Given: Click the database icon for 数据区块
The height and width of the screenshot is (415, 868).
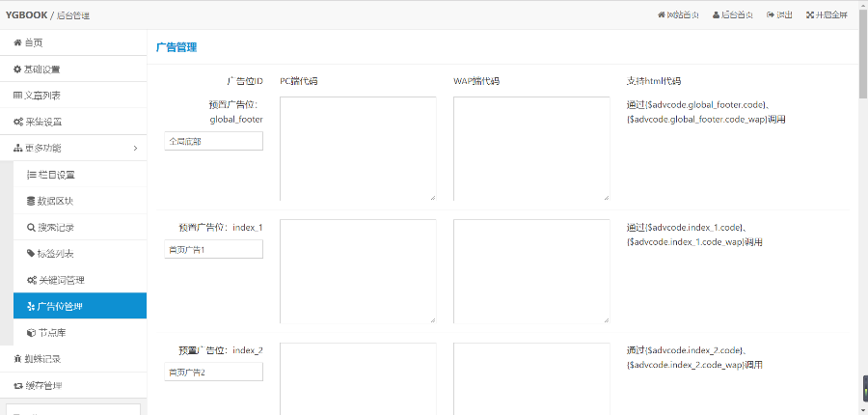Looking at the screenshot, I should [x=31, y=201].
